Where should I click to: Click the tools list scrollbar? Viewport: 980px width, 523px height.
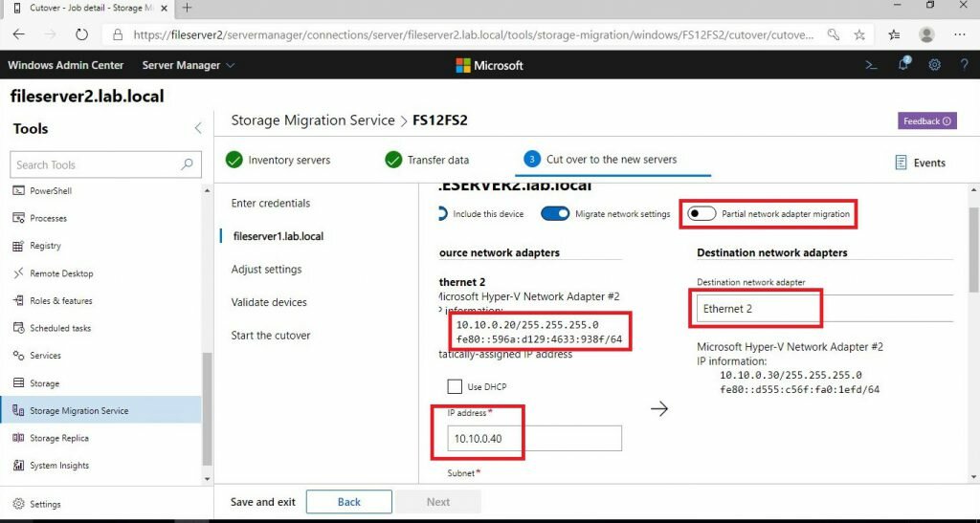click(208, 409)
